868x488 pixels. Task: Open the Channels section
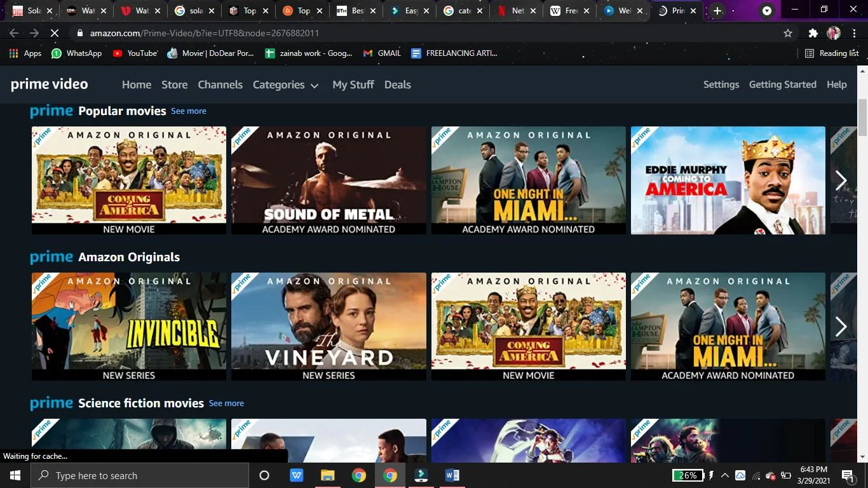(220, 85)
